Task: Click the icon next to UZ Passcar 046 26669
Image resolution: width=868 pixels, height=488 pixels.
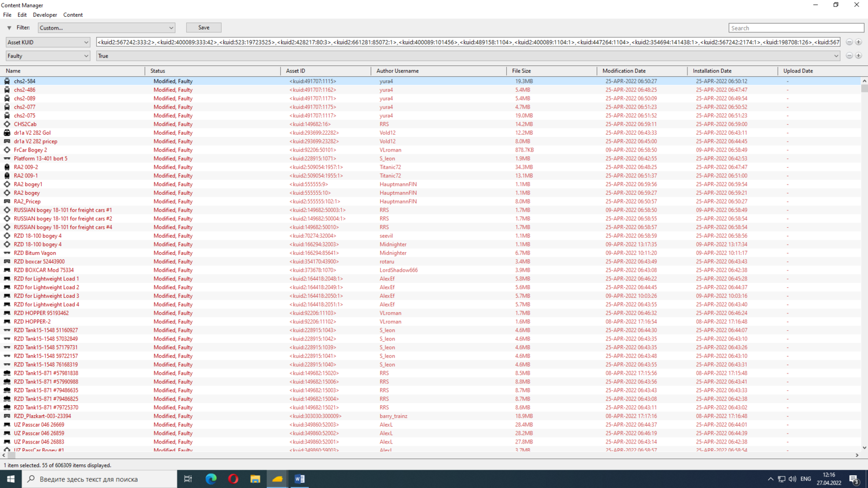Action: (7, 424)
